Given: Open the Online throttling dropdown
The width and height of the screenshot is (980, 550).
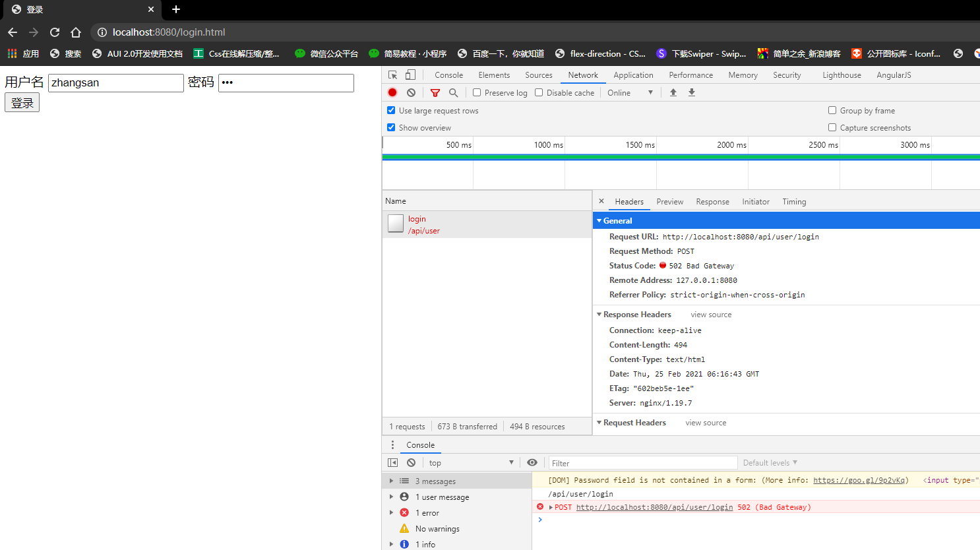Looking at the screenshot, I should point(630,93).
